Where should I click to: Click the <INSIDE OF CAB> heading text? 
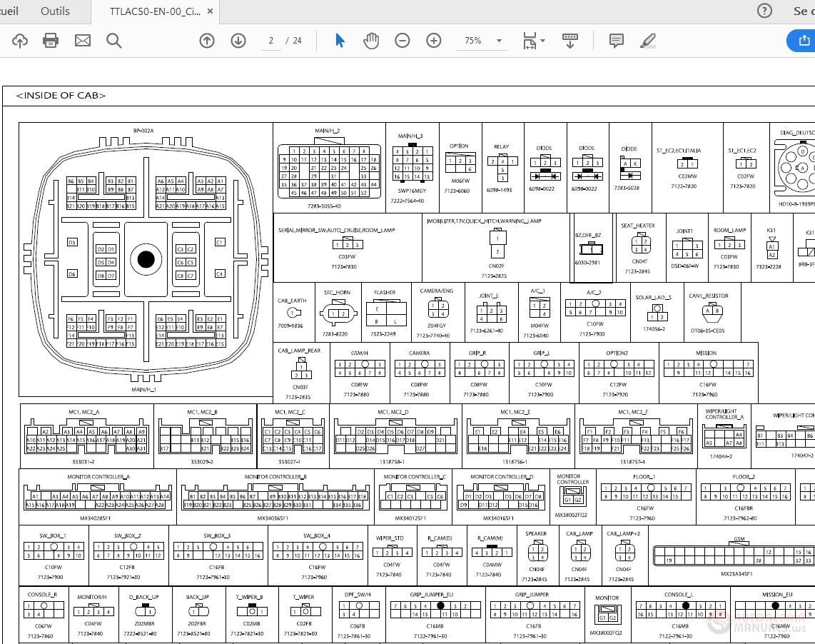click(61, 95)
